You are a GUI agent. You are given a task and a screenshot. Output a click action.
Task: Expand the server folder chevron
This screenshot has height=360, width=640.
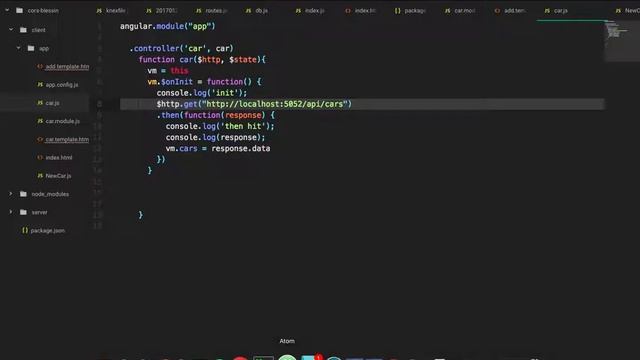point(11,212)
